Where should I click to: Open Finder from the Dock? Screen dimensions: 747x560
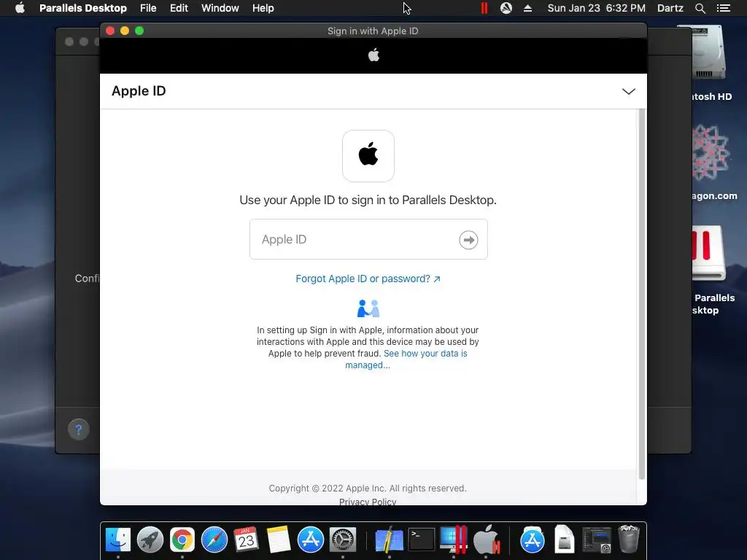point(117,540)
